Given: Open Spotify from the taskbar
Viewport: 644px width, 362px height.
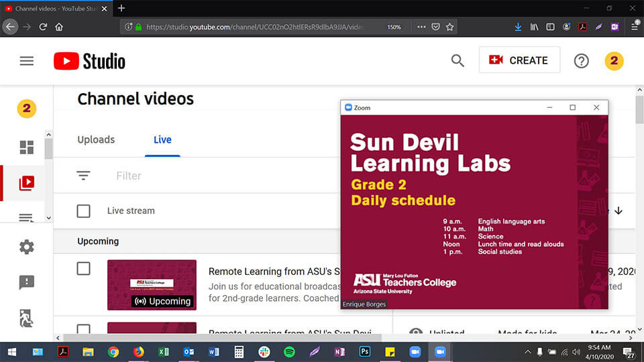Looking at the screenshot, I should [289, 352].
